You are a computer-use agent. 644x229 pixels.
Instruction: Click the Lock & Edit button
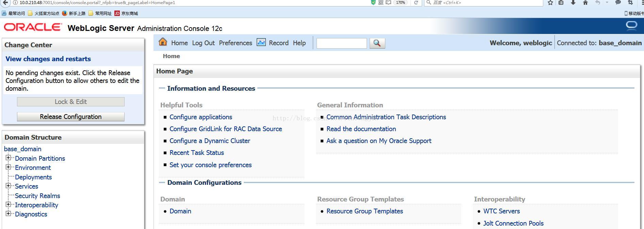71,102
